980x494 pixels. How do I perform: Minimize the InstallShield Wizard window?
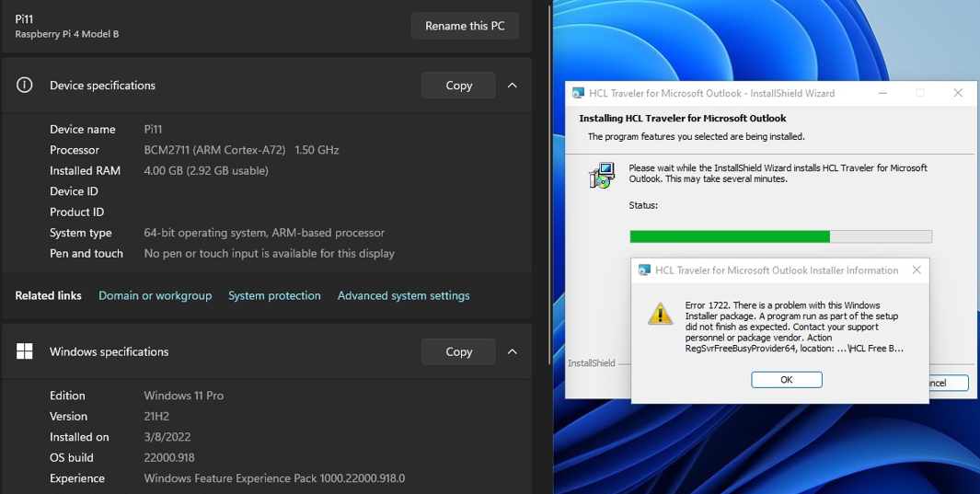882,93
